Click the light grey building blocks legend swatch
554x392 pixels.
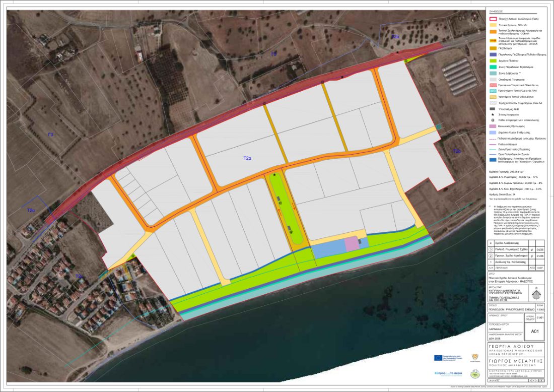tap(492, 79)
